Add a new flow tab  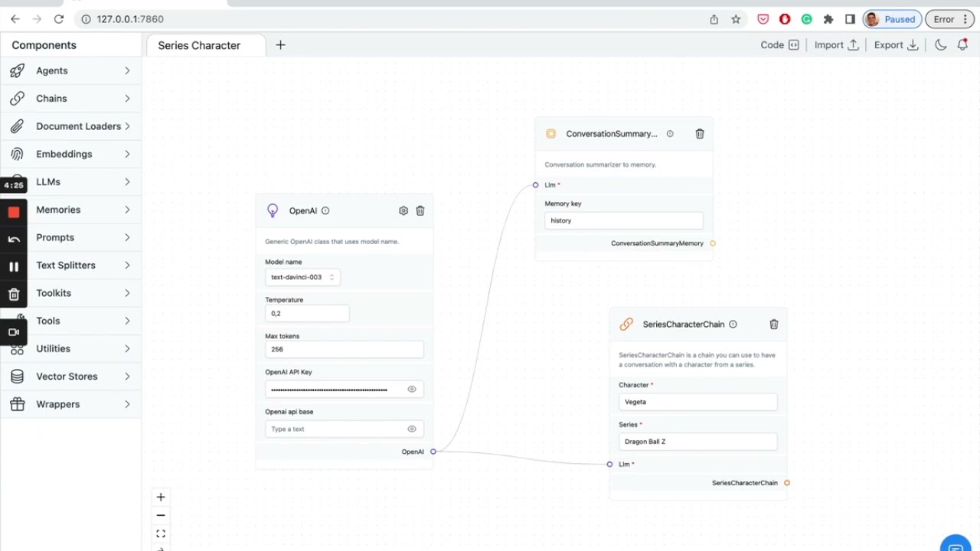point(280,45)
